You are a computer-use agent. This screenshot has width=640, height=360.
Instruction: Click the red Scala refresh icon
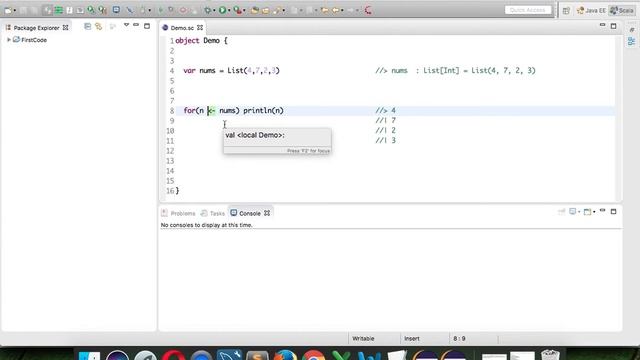tap(368, 10)
